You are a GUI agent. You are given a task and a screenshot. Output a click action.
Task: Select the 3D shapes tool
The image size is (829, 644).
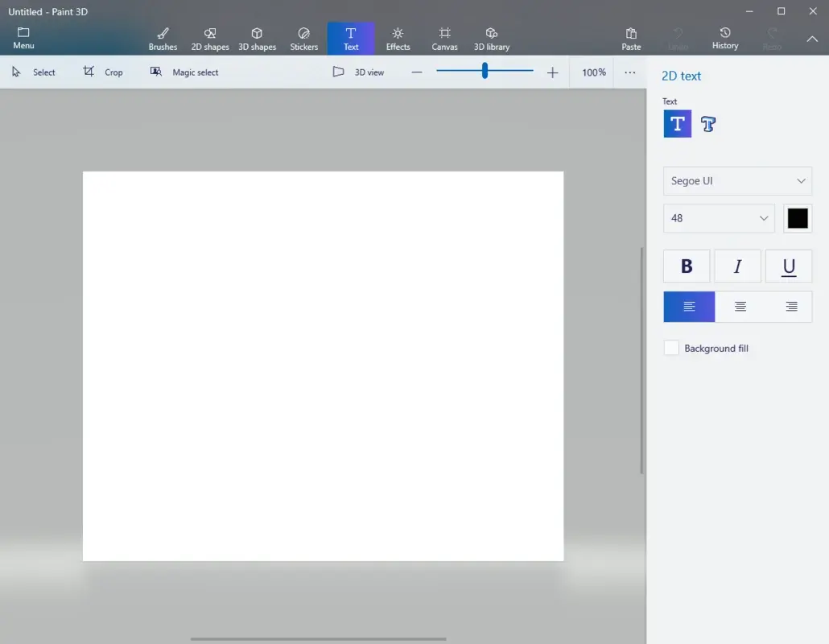coord(257,37)
